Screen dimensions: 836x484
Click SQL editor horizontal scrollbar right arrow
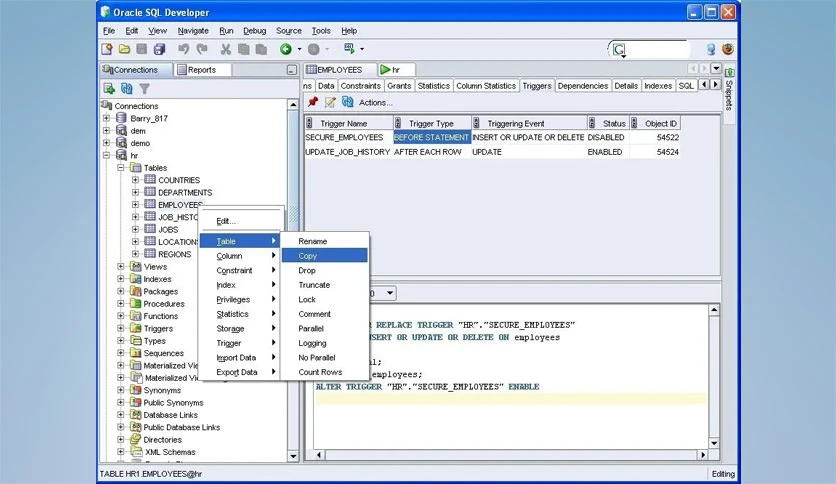pyautogui.click(x=703, y=455)
